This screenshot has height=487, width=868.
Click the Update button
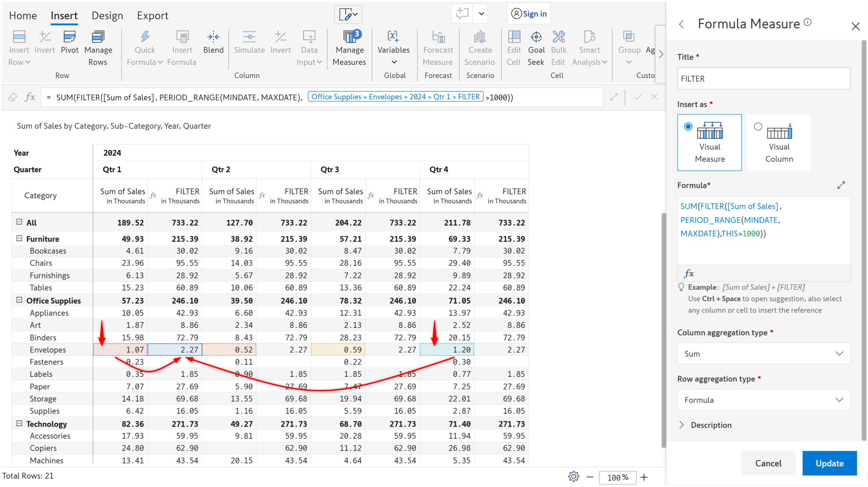829,463
